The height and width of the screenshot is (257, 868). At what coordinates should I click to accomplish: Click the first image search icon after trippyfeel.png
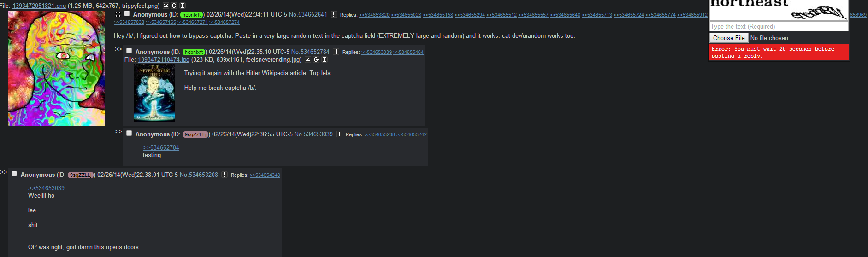click(x=166, y=6)
